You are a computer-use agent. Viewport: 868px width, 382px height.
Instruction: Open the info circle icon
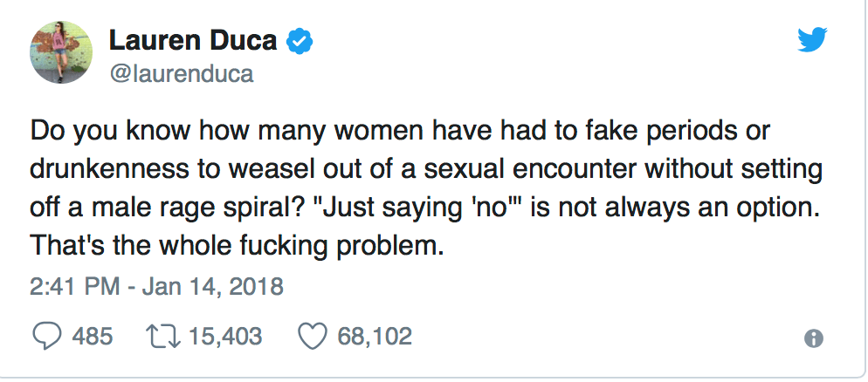coord(814,338)
